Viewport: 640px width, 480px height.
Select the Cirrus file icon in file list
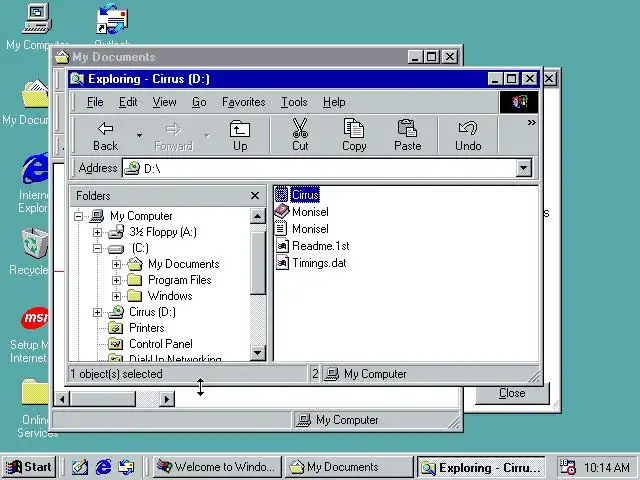tap(282, 194)
